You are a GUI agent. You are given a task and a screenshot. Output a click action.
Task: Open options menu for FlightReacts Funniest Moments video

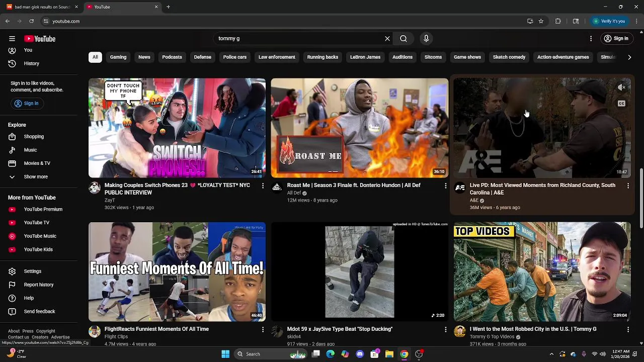(263, 329)
